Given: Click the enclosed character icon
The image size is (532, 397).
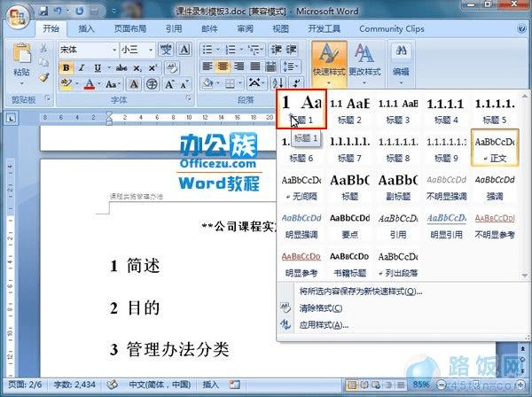Looking at the screenshot, I should (x=152, y=83).
